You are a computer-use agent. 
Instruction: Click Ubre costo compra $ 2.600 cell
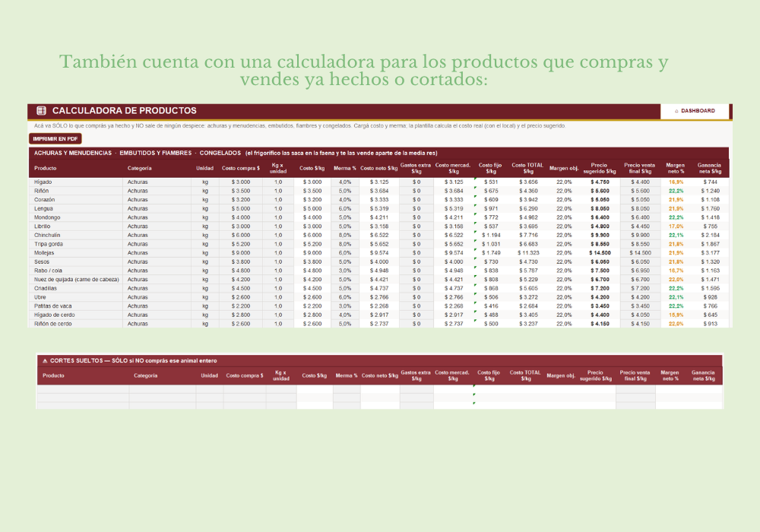pos(240,297)
